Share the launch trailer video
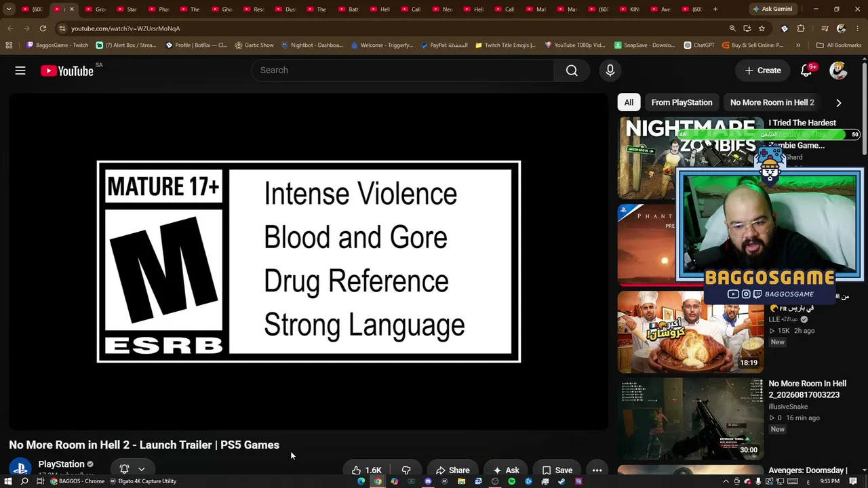Image resolution: width=868 pixels, height=488 pixels. (453, 470)
